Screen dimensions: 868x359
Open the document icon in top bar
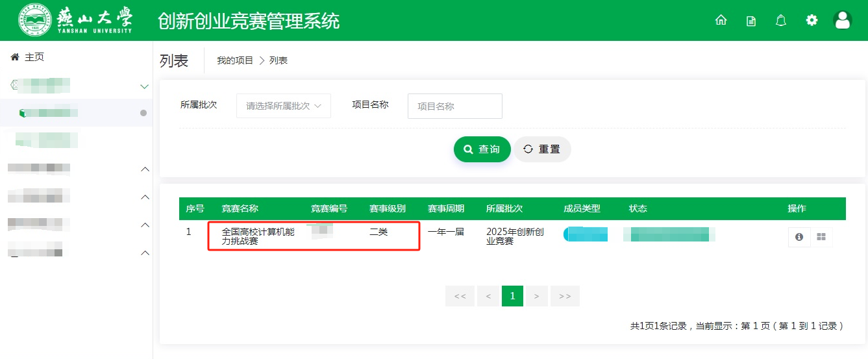pos(751,21)
